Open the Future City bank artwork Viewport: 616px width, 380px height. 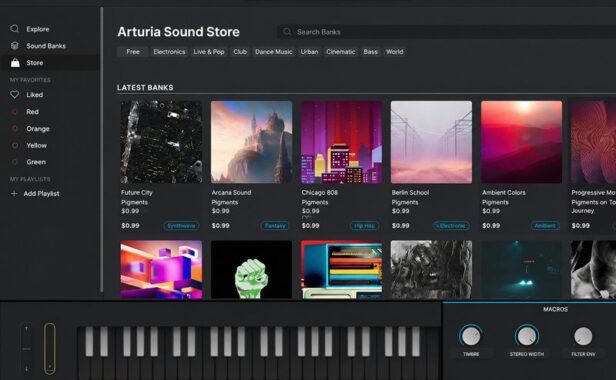click(161, 142)
